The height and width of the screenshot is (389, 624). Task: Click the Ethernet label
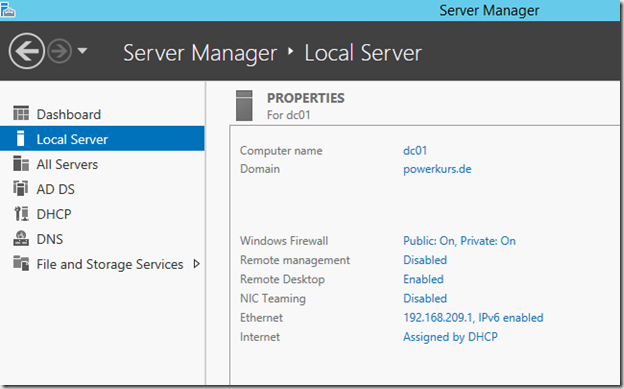click(x=261, y=317)
